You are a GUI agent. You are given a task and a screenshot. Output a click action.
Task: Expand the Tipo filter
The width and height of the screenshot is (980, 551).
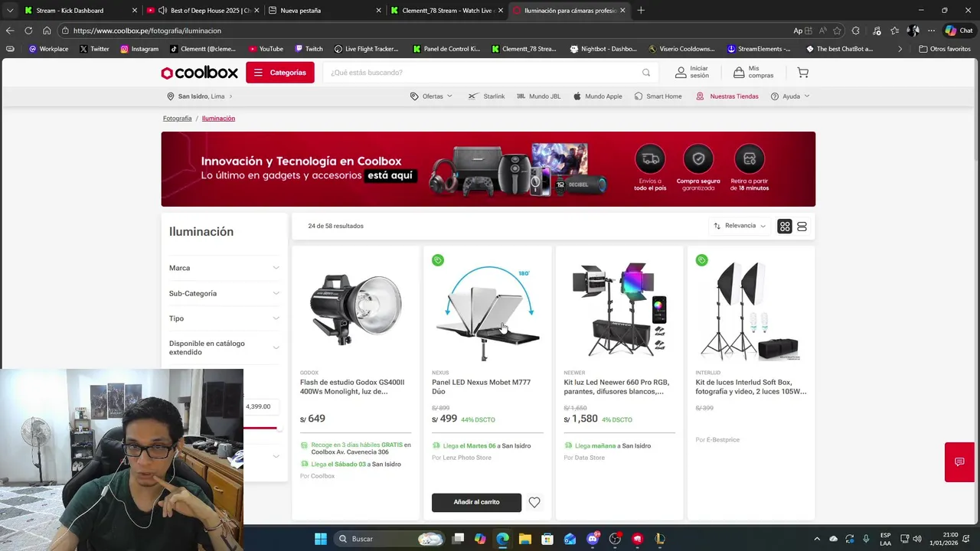coord(224,318)
